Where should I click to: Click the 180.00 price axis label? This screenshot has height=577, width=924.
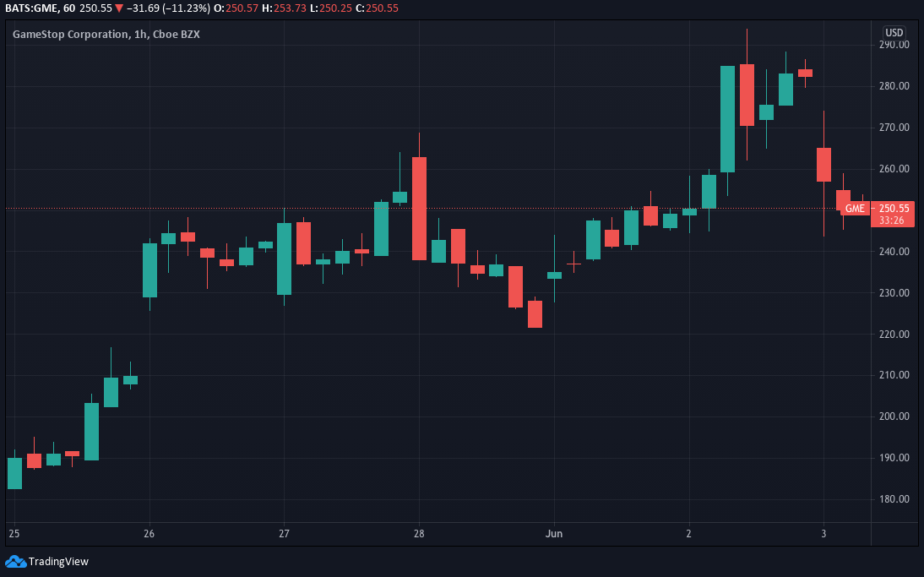click(x=894, y=499)
